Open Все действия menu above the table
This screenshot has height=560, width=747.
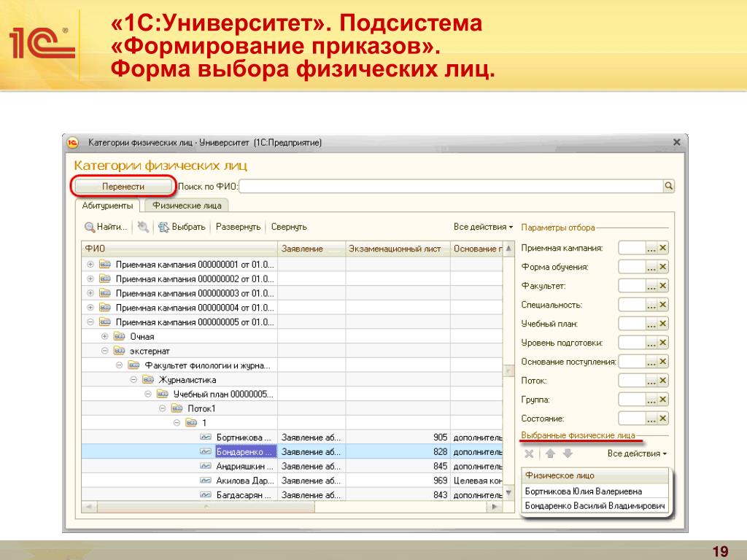(x=483, y=227)
